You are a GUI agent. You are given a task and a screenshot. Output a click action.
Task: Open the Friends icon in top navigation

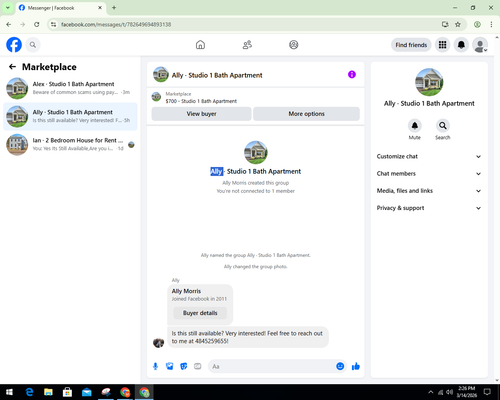pyautogui.click(x=247, y=45)
